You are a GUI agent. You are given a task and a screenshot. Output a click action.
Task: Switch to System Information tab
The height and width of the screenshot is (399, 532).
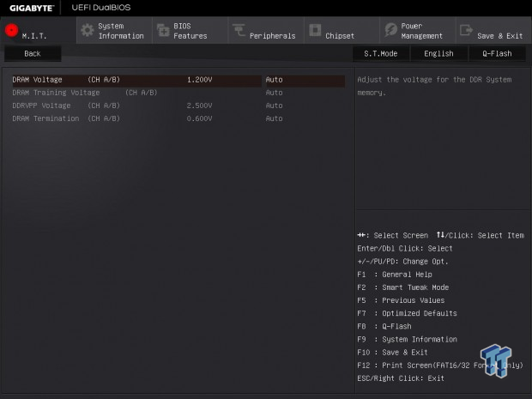114,30
